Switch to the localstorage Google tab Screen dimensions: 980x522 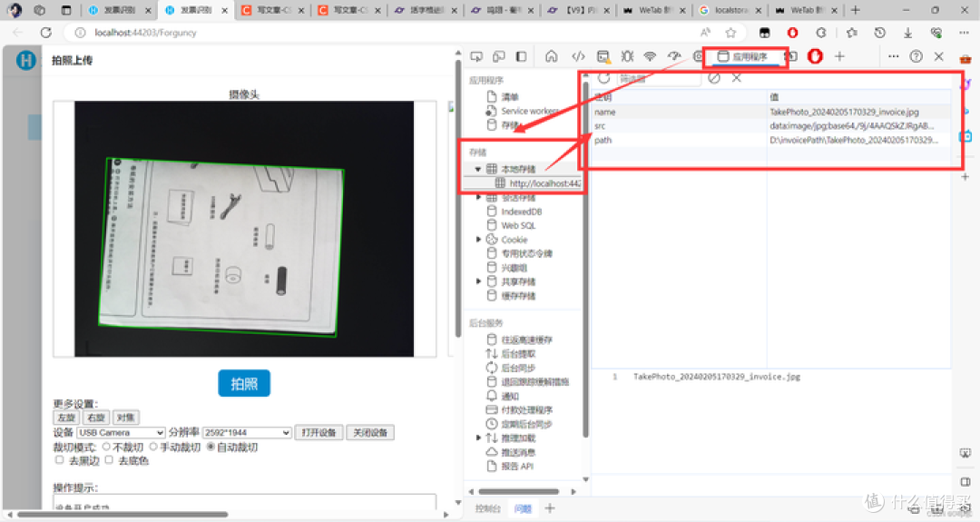[730, 10]
